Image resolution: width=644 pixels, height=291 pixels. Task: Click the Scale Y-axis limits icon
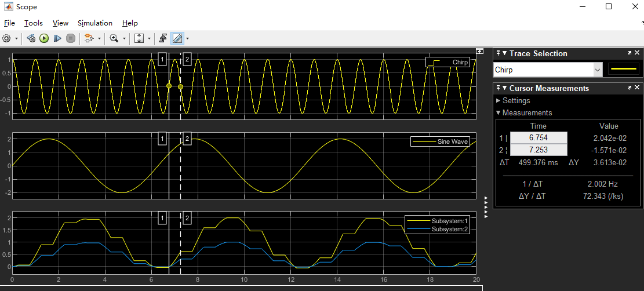click(x=139, y=38)
